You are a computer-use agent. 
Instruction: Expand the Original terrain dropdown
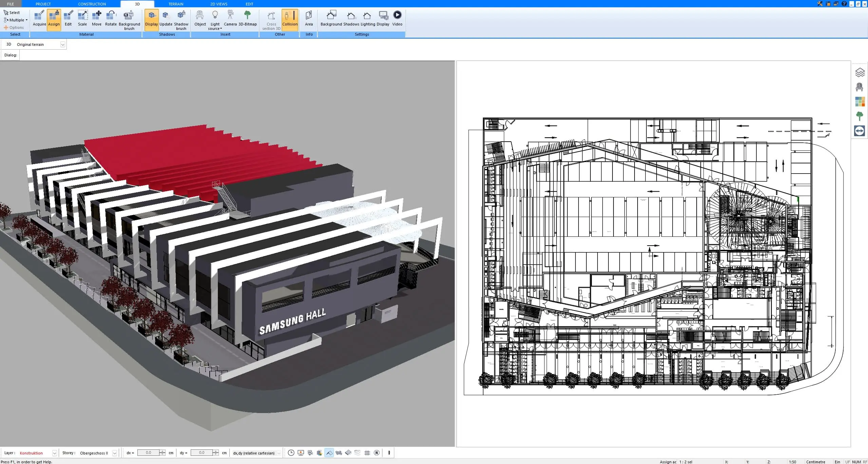point(62,44)
